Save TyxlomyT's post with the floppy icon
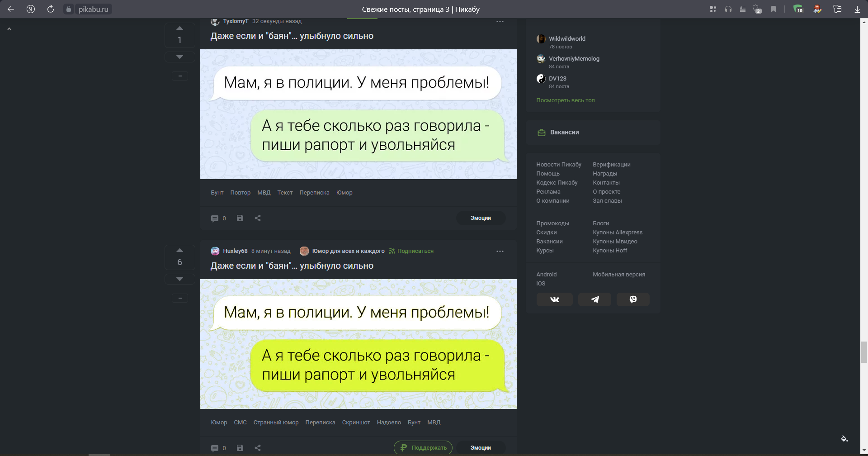868x456 pixels. (240, 218)
